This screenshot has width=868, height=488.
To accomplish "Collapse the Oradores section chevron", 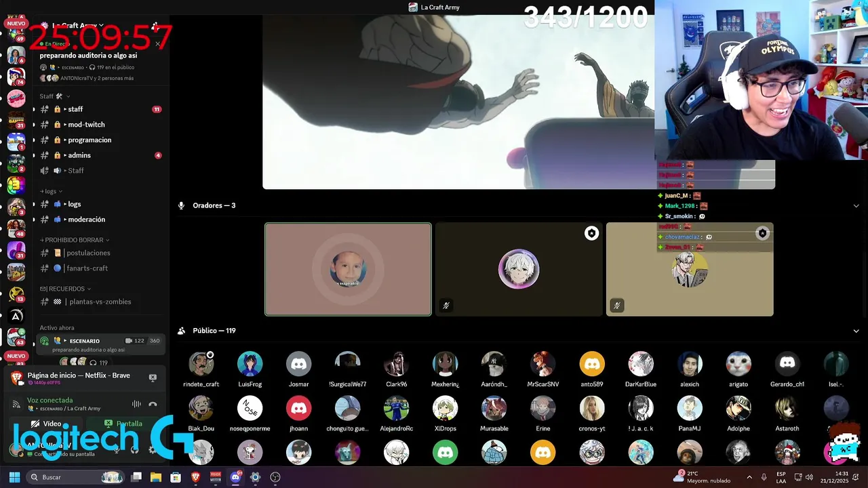I will point(856,205).
